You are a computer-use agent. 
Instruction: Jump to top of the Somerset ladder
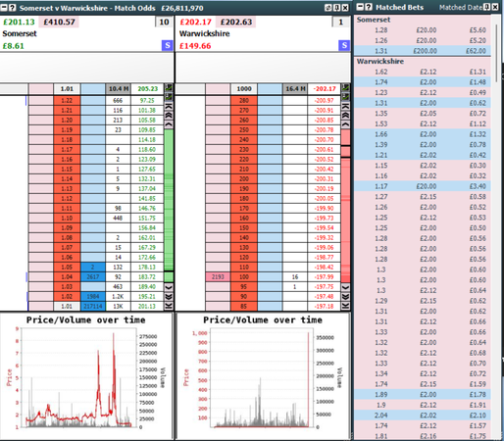[169, 106]
